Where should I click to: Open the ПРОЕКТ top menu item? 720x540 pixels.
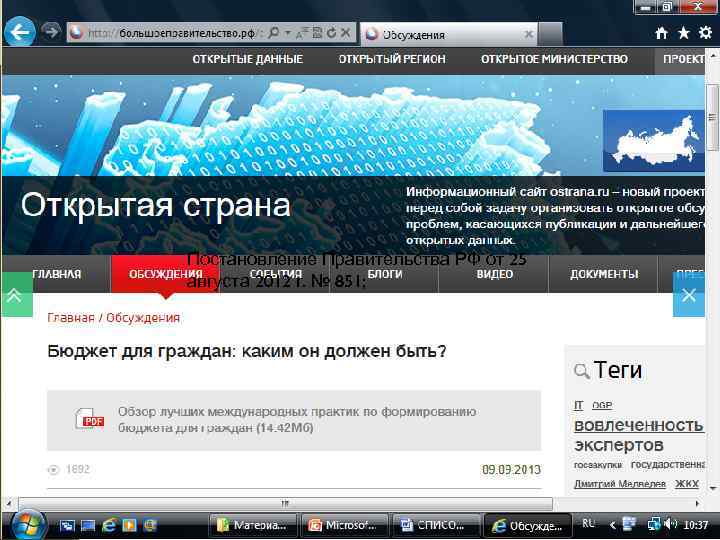[x=682, y=59]
